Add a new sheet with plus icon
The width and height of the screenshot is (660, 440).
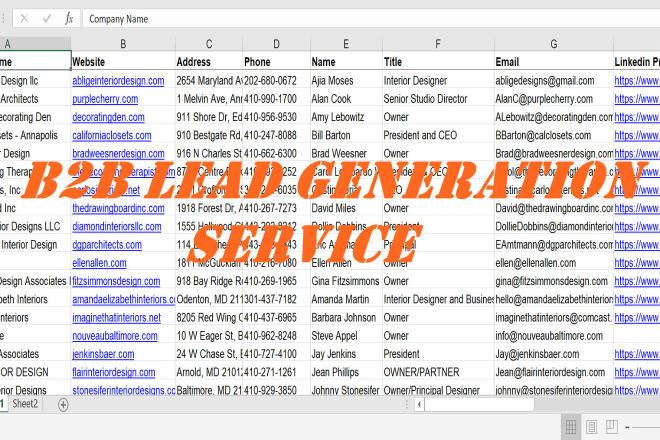pos(63,405)
